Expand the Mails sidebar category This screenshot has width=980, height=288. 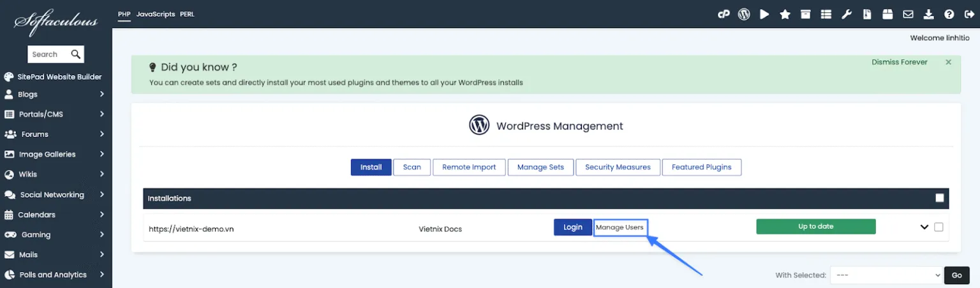pos(102,255)
